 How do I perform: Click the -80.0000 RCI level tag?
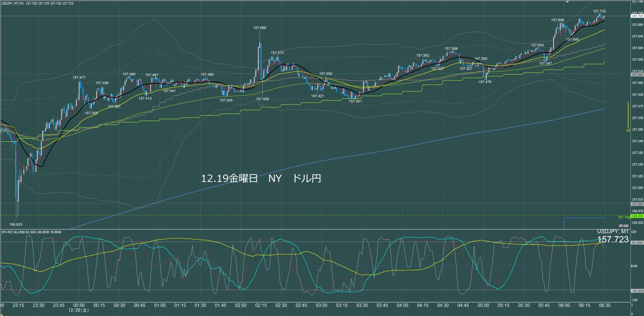637,291
